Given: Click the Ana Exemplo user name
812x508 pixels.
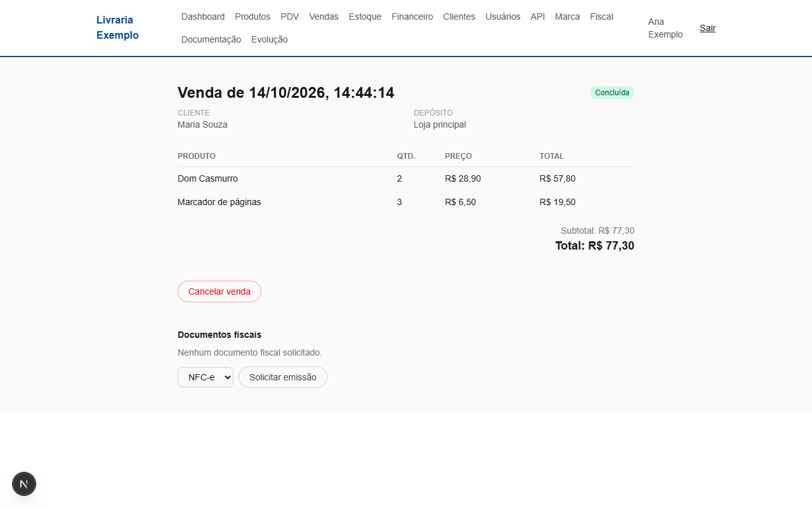Looking at the screenshot, I should click(665, 28).
